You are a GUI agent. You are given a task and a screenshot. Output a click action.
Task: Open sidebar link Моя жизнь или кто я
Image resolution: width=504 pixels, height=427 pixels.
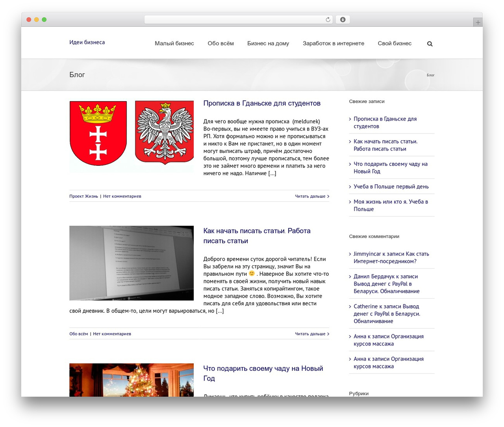coord(391,205)
